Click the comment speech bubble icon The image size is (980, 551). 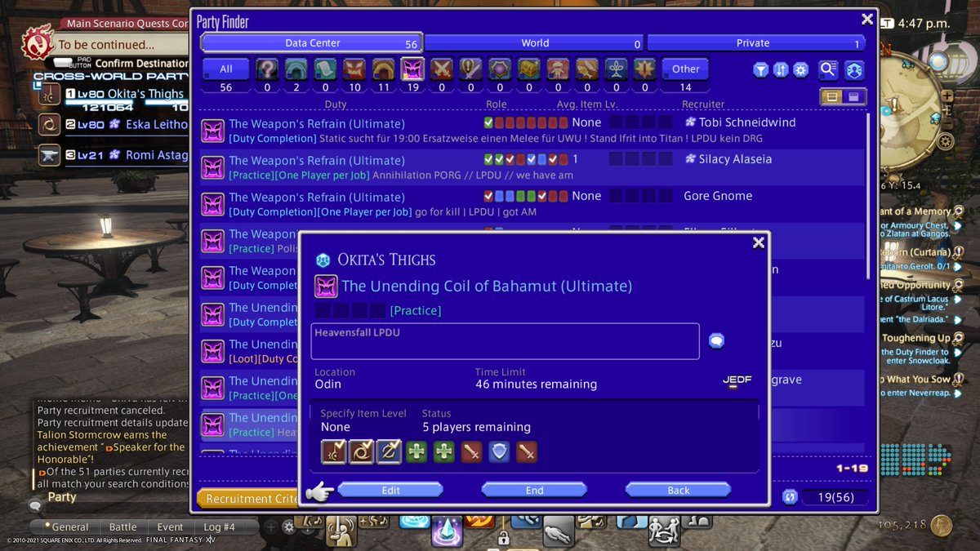click(716, 341)
